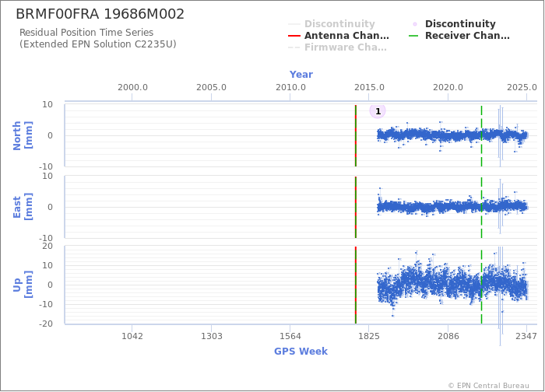Toggle the greyed-out Discontinuity line legend entry
Image resolution: width=545 pixels, height=392 pixels.
pos(332,23)
